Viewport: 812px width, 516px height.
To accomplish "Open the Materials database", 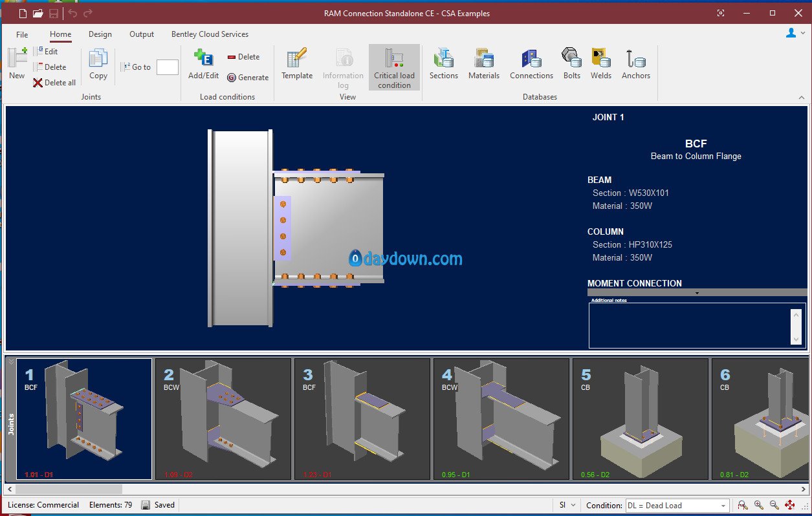I will coord(483,64).
